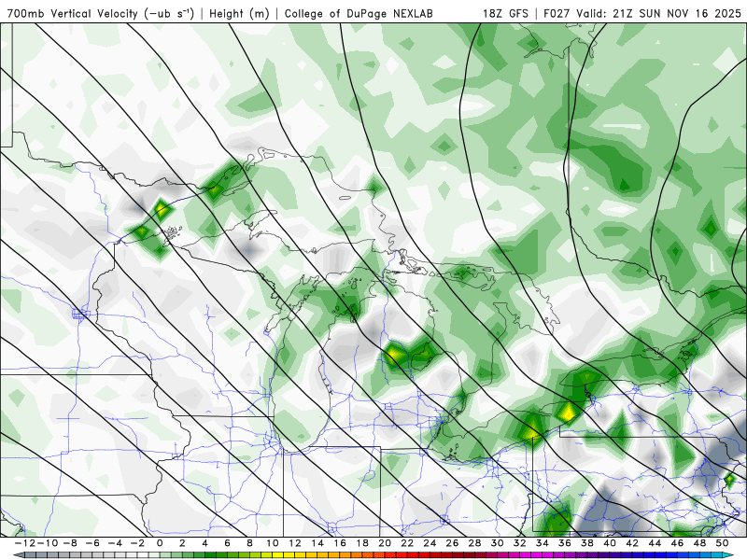Image resolution: width=747 pixels, height=560 pixels.
Task: Click the colorbar label "14"
Action: [317, 543]
